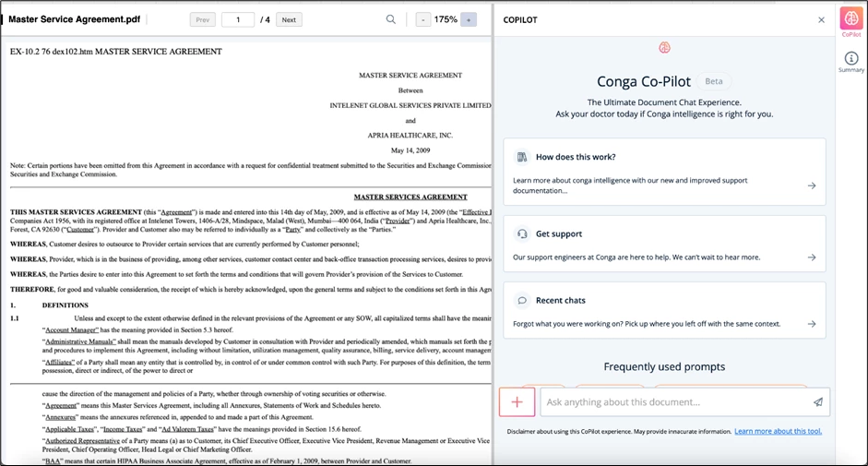Click the May 14, 2009 date line
The width and height of the screenshot is (868, 466).
pos(410,150)
